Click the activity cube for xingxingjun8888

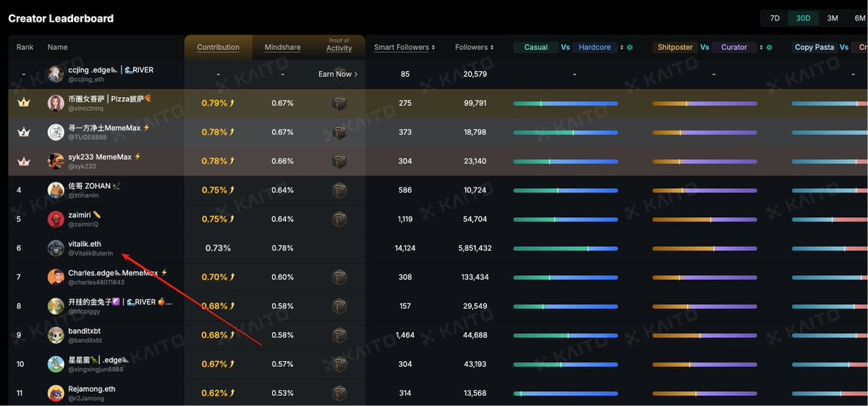point(339,364)
